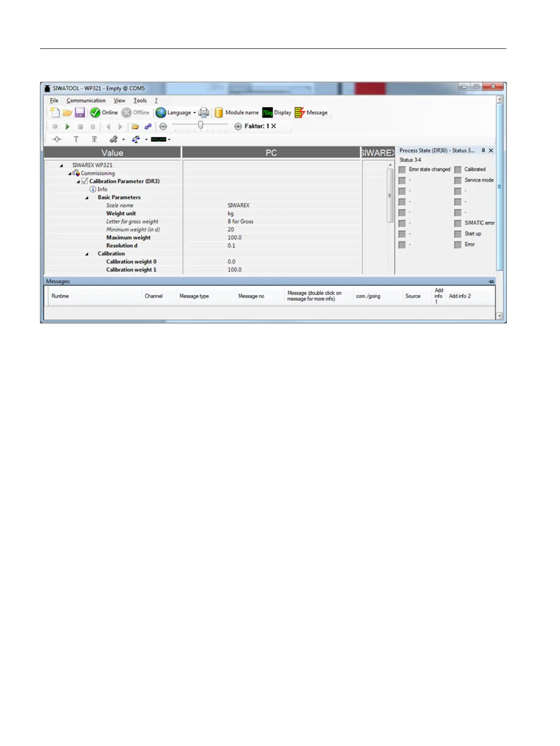Collapse Calibration Parameter (DR3) node
560x746 pixels.
click(78, 181)
